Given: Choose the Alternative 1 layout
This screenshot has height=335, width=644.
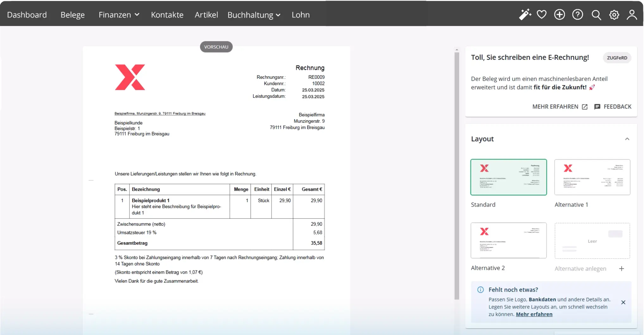Looking at the screenshot, I should (x=592, y=177).
